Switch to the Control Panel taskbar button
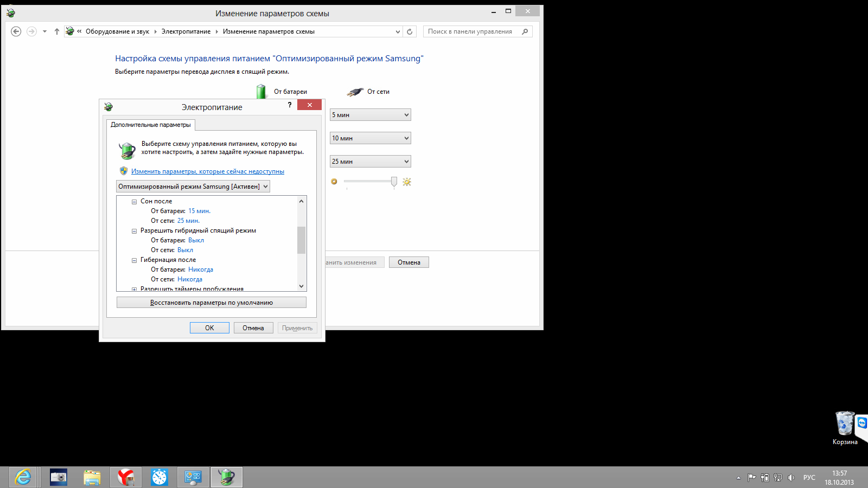This screenshot has height=488, width=868. (193, 477)
